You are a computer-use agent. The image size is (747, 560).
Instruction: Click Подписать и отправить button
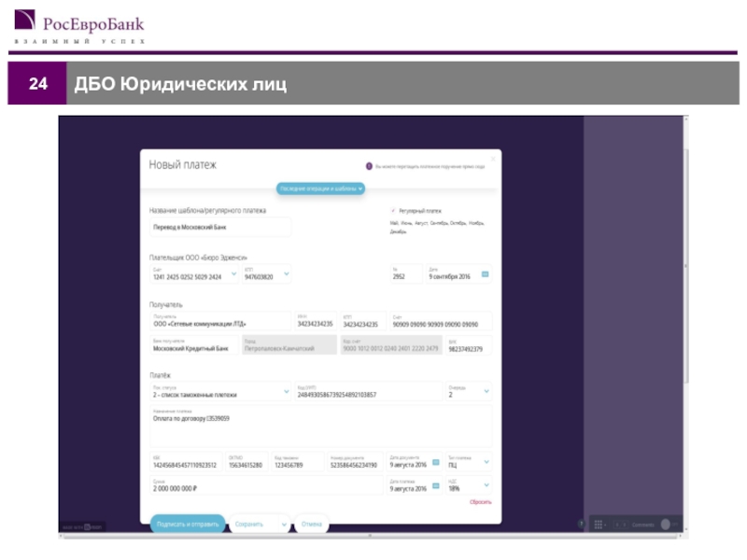click(x=188, y=525)
